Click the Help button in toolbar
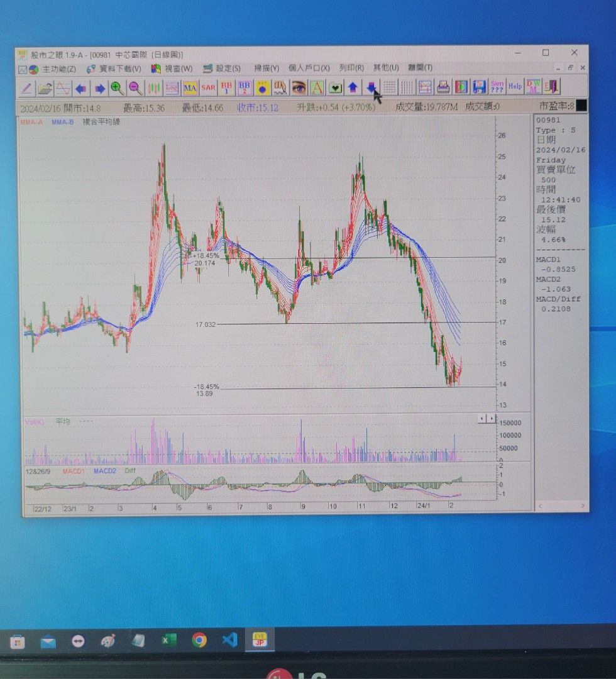This screenshot has width=616, height=679. click(x=515, y=86)
